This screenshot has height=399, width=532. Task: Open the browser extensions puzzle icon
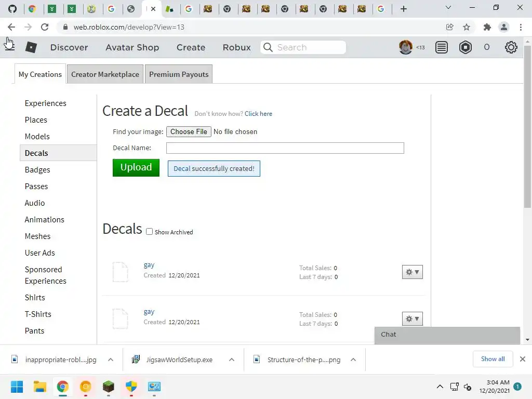click(487, 27)
